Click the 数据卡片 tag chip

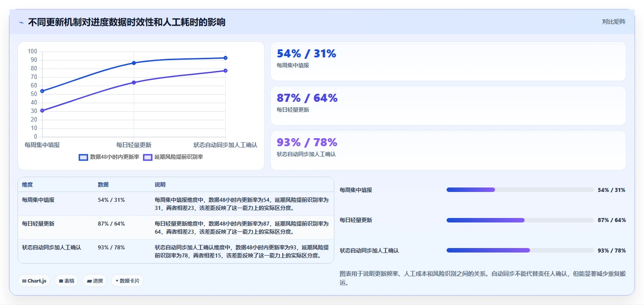pos(127,281)
